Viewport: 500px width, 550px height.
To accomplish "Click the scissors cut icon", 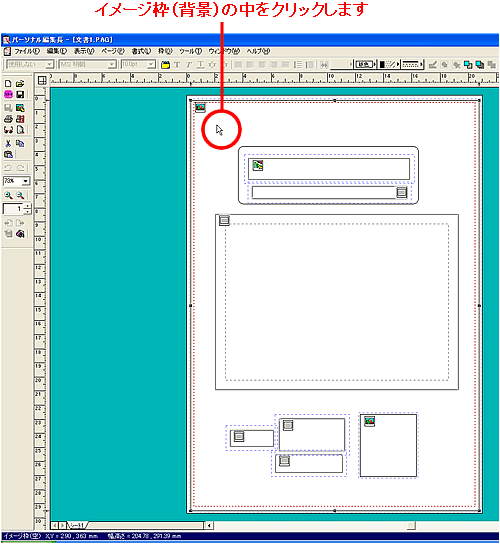I will (x=8, y=143).
